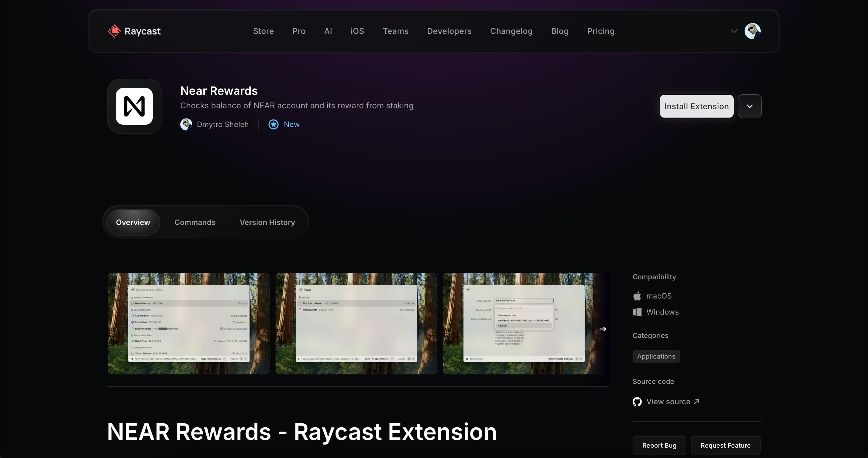Select the Overview tab
This screenshot has height=458, width=868.
[133, 222]
